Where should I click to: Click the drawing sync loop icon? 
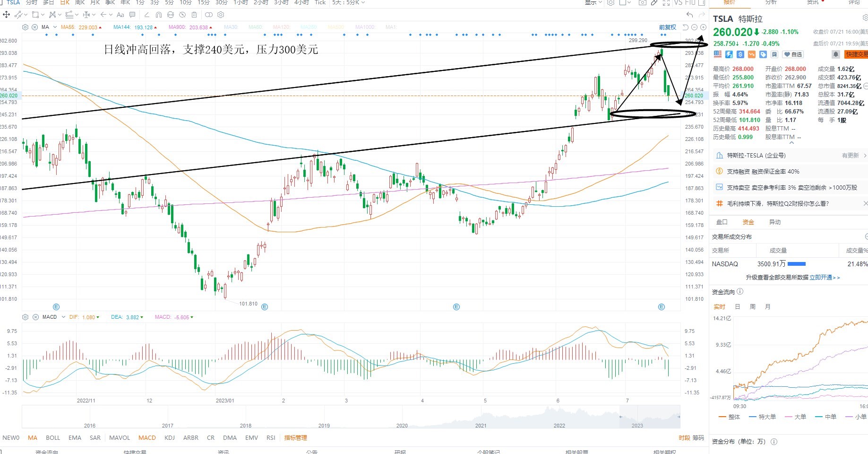171,15
